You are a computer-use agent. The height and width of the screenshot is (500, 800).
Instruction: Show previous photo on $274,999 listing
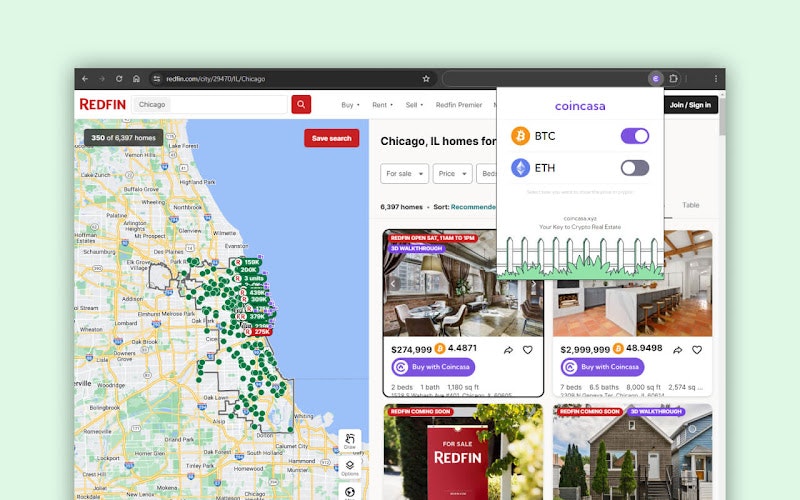[393, 284]
